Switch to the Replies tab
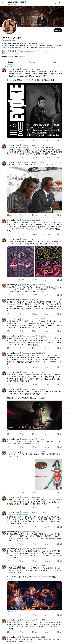 32,62
